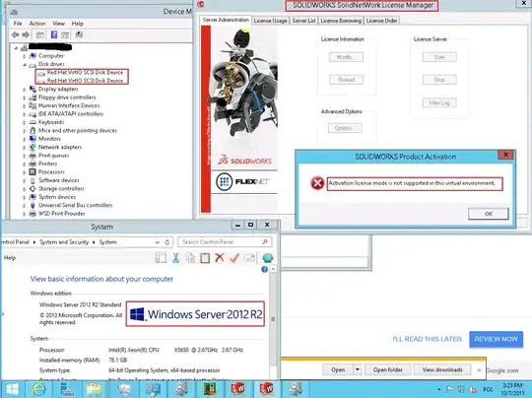This screenshot has width=532, height=398.
Task: Click the teal globe icon in System toolbar
Action: coord(267,258)
